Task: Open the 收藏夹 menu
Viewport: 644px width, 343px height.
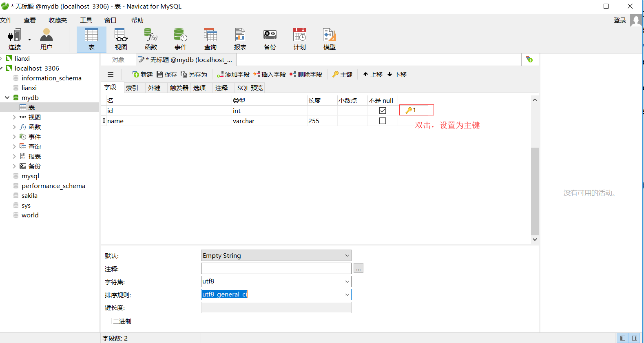Action: point(58,20)
